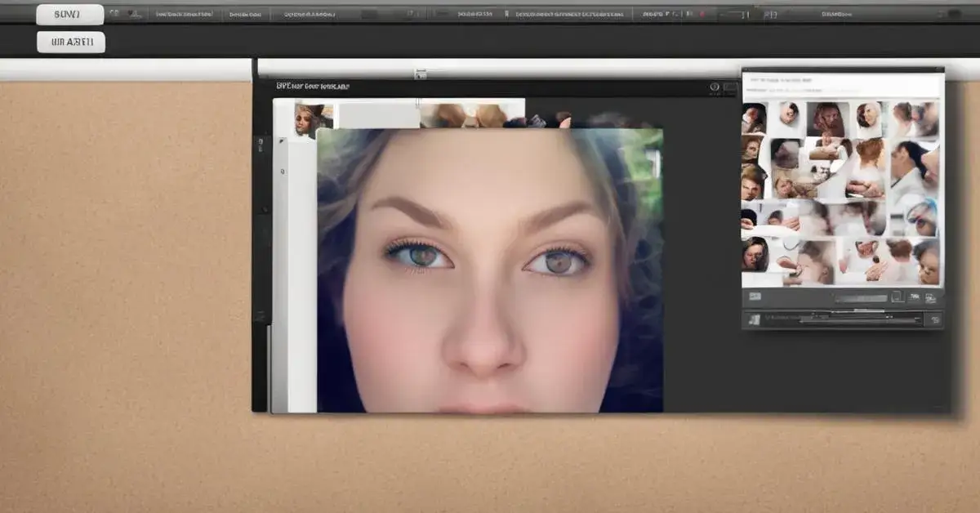The width and height of the screenshot is (980, 513).
Task: Click the top icon in the editor's left strip
Action: [x=261, y=145]
